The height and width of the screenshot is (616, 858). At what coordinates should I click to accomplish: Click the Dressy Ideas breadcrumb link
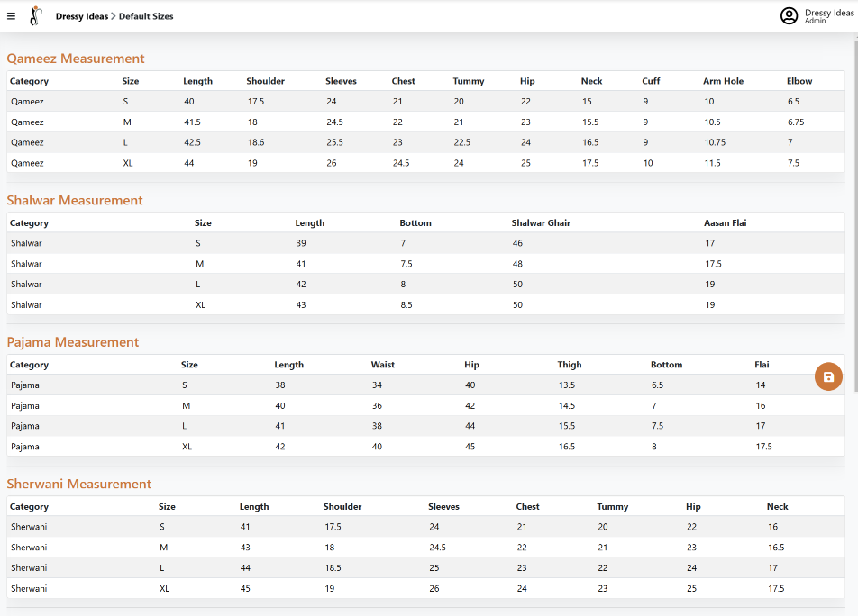click(x=81, y=16)
